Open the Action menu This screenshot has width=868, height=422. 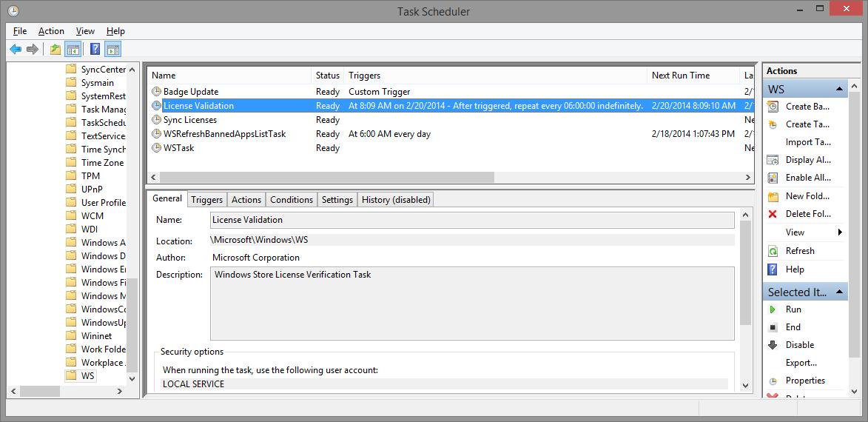pos(51,31)
